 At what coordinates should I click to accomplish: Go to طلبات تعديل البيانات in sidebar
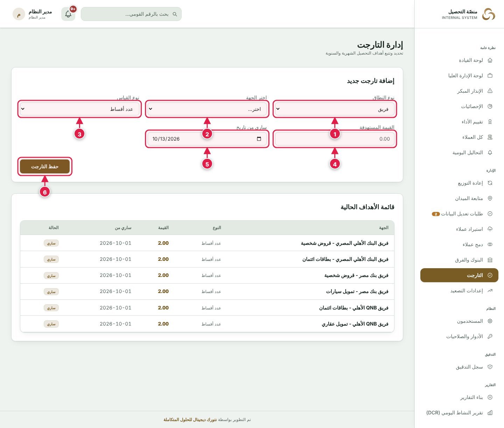click(x=459, y=214)
